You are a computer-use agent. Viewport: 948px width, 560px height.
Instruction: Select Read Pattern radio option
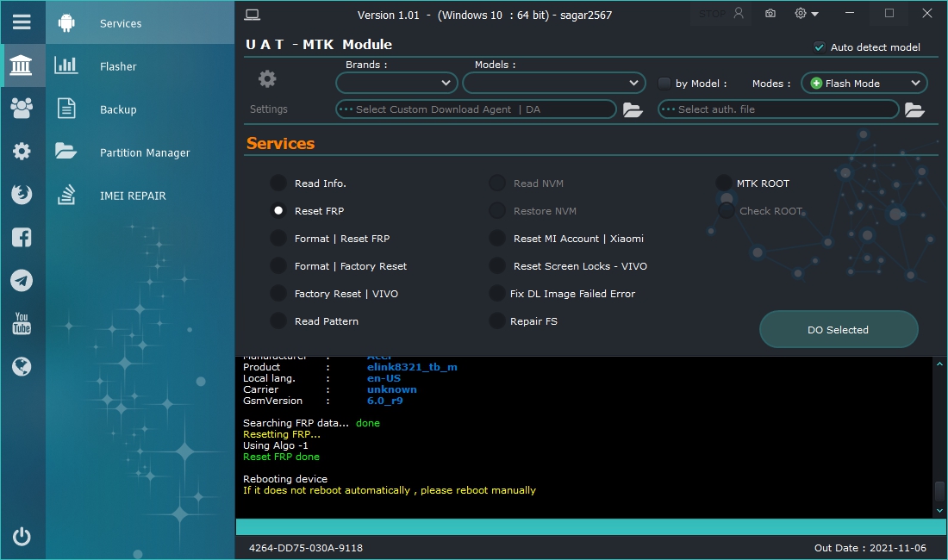coord(278,321)
